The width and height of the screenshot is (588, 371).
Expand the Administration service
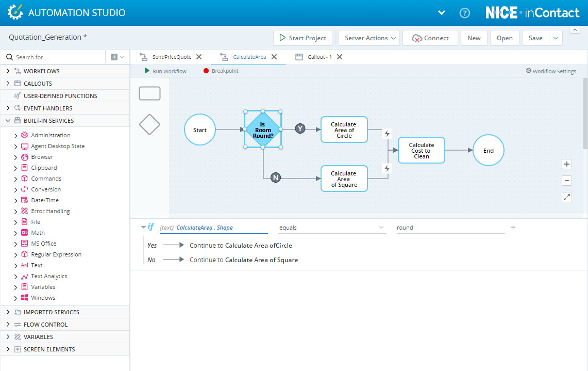(x=15, y=136)
